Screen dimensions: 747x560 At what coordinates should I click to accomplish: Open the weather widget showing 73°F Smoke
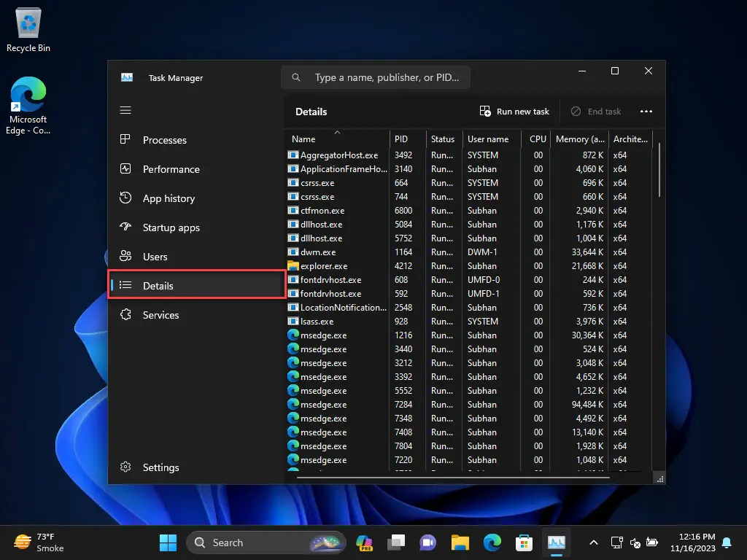pyautogui.click(x=39, y=542)
